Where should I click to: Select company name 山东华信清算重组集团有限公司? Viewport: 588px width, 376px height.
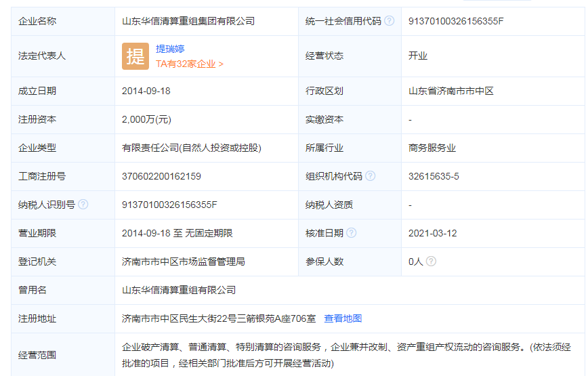188,21
